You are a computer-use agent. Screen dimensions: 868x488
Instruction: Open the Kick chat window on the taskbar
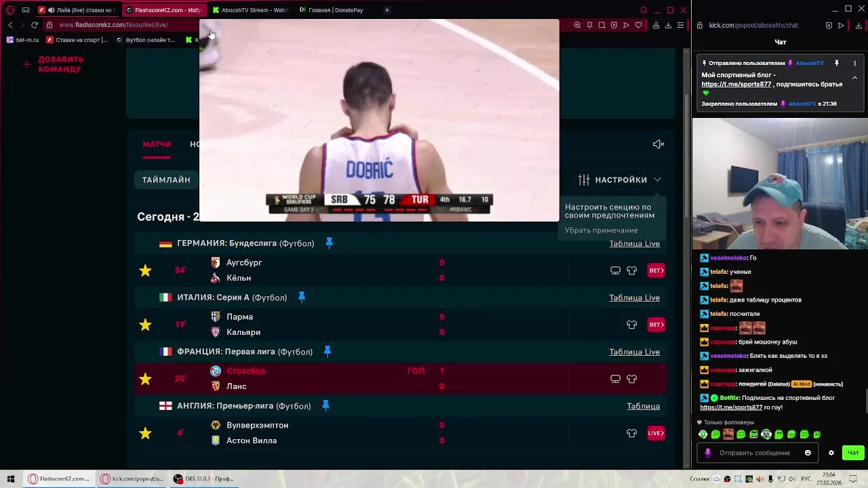[132, 479]
